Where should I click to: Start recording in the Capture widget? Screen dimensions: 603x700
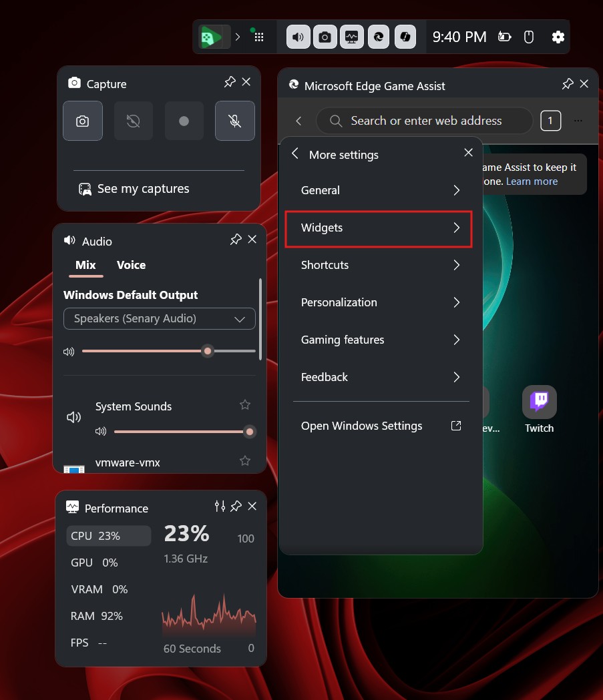[x=184, y=121]
